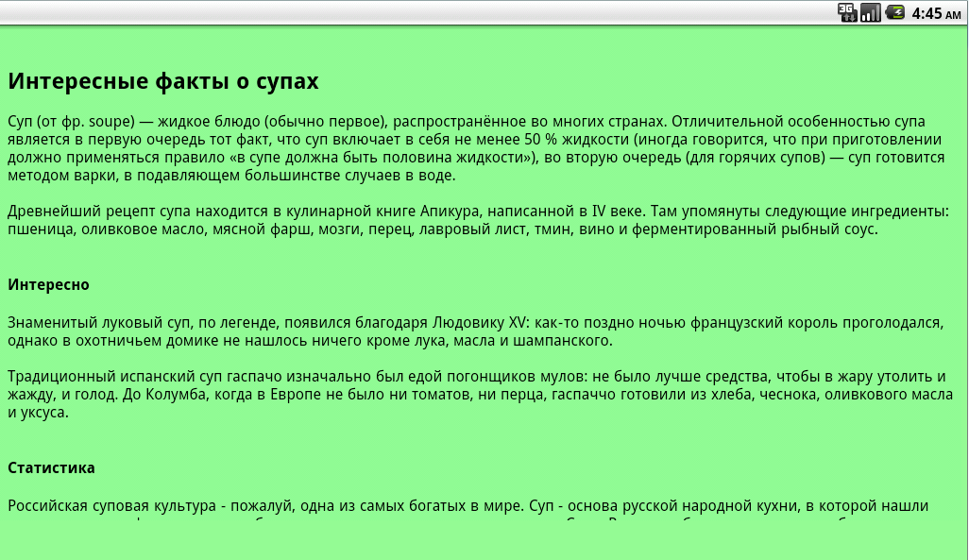Click the paragraph starting 'Суп (от фр. soupe)'

pos(476,148)
